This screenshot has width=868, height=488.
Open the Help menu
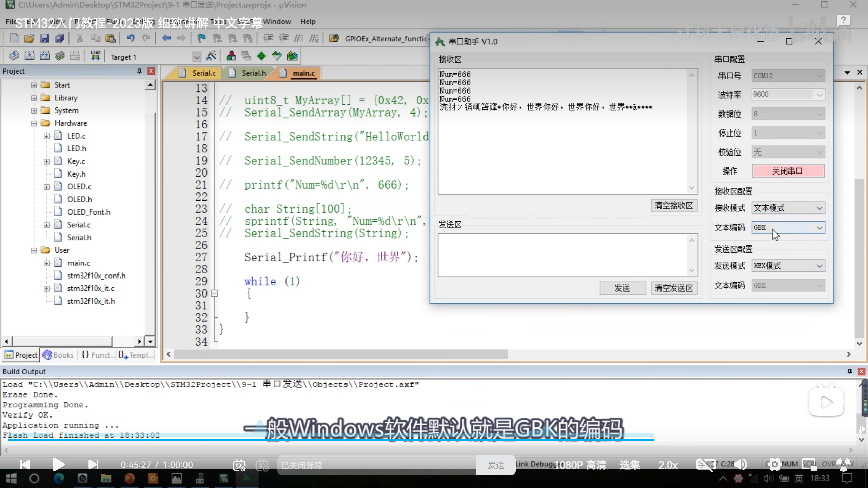[x=308, y=22]
